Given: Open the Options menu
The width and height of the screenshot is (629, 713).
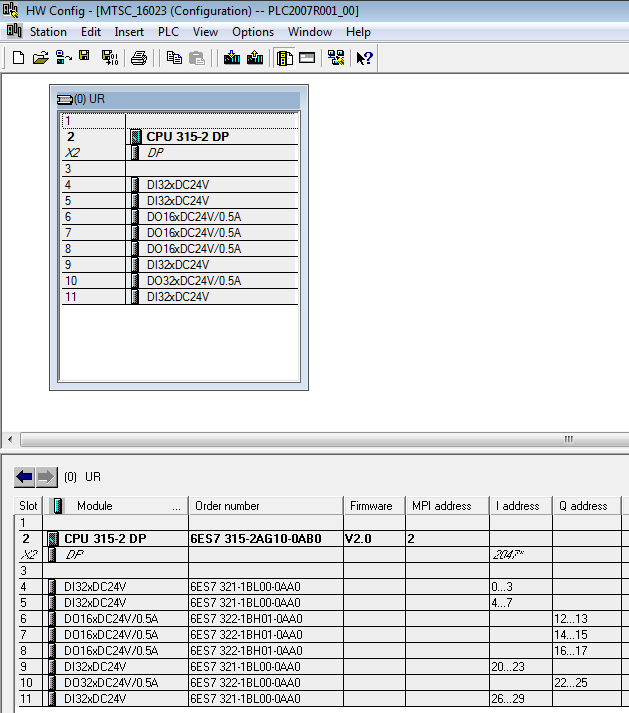Looking at the screenshot, I should pyautogui.click(x=253, y=32).
